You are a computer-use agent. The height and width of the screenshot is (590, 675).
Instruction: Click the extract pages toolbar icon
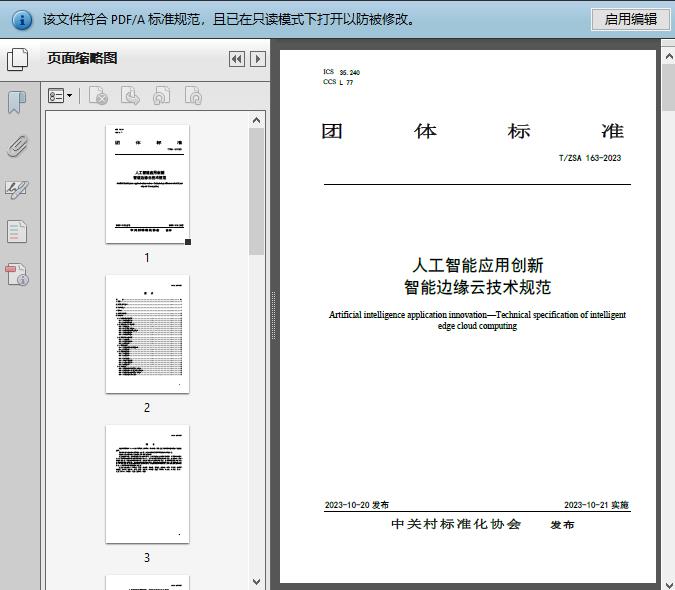pos(130,96)
